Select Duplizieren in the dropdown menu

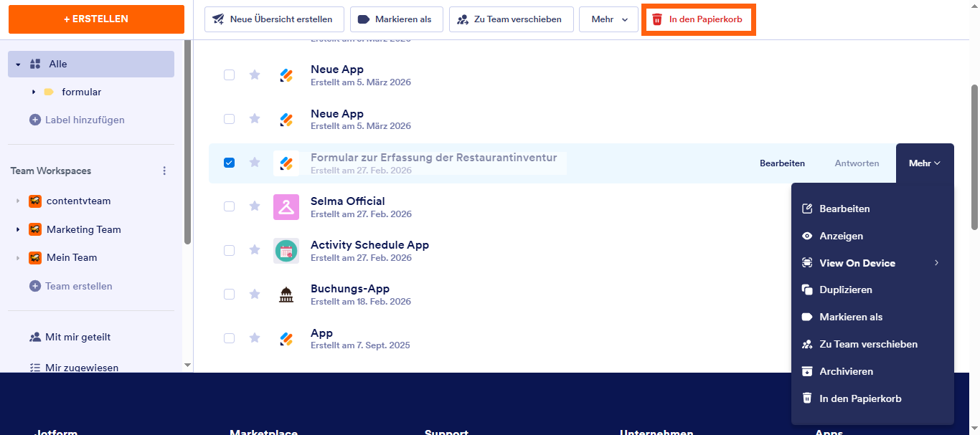(x=872, y=290)
